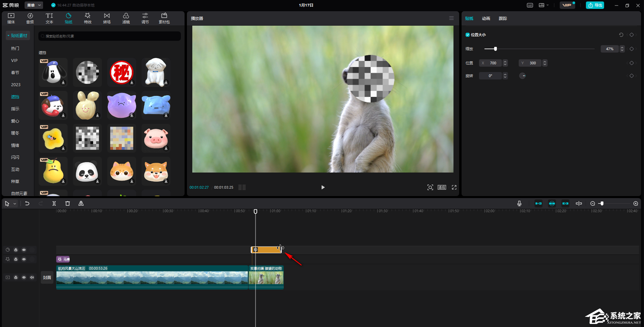Open the Transitions (转场) panel
The height and width of the screenshot is (327, 644).
(107, 18)
